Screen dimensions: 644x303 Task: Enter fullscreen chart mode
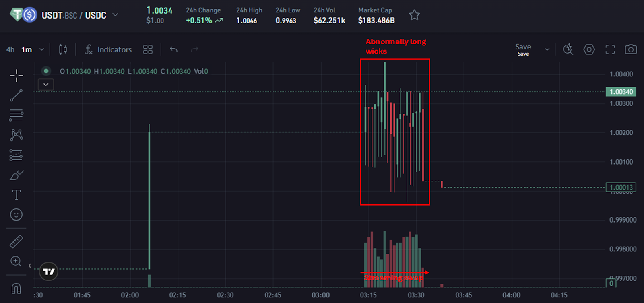coord(610,49)
